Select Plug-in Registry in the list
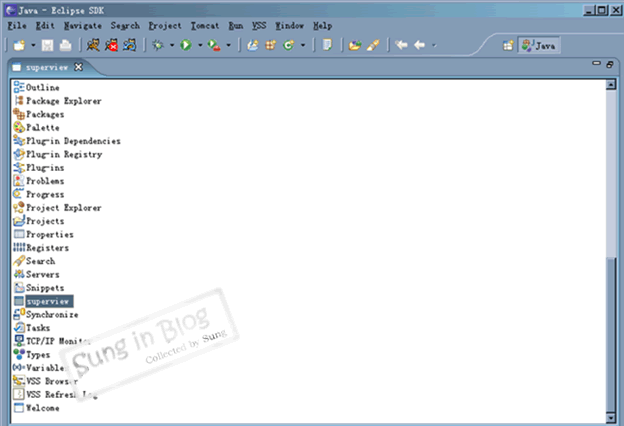The image size is (624, 426). [58, 154]
